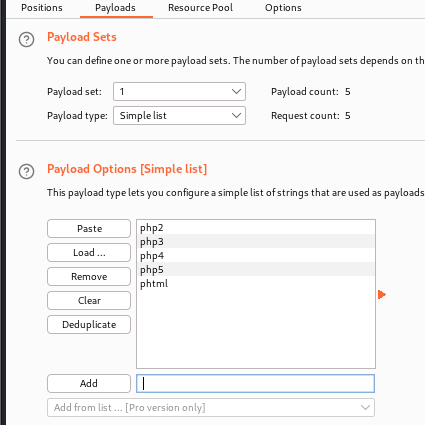Clear the payload list
425x425 pixels.
(x=89, y=301)
